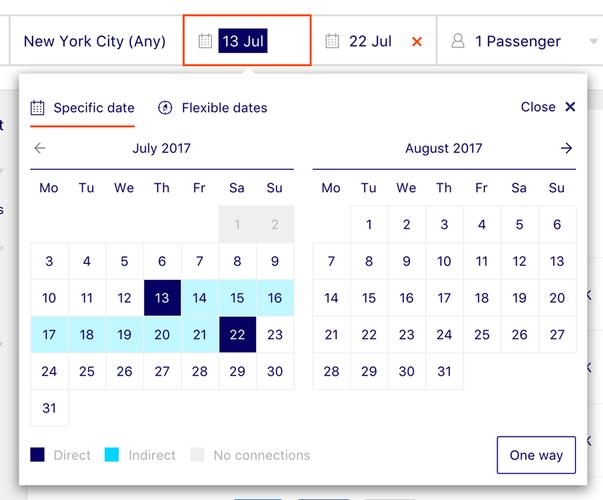The height and width of the screenshot is (500, 603).
Task: Pick August 15 in the calendar
Action: point(369,298)
